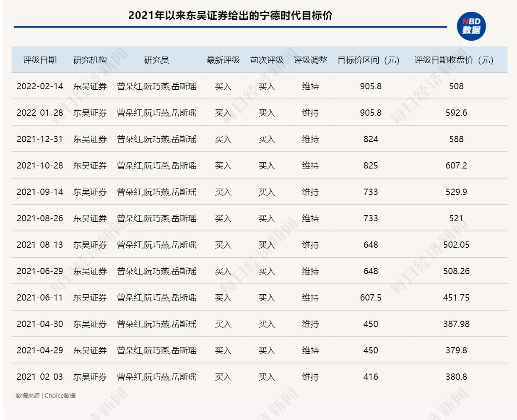Click 东吴证券 in the 2021-02-03 row
This screenshot has width=517, height=420.
pyautogui.click(x=90, y=377)
